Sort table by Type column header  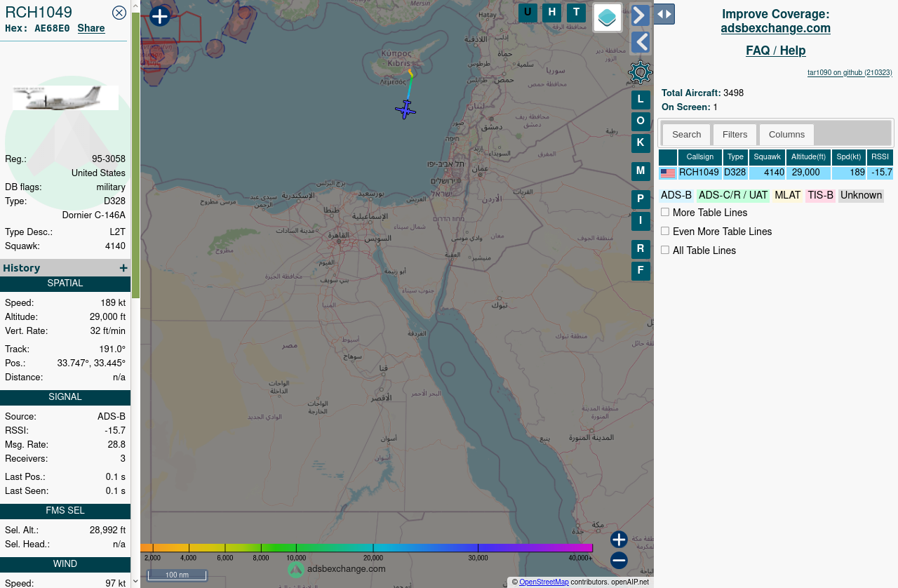click(x=735, y=157)
